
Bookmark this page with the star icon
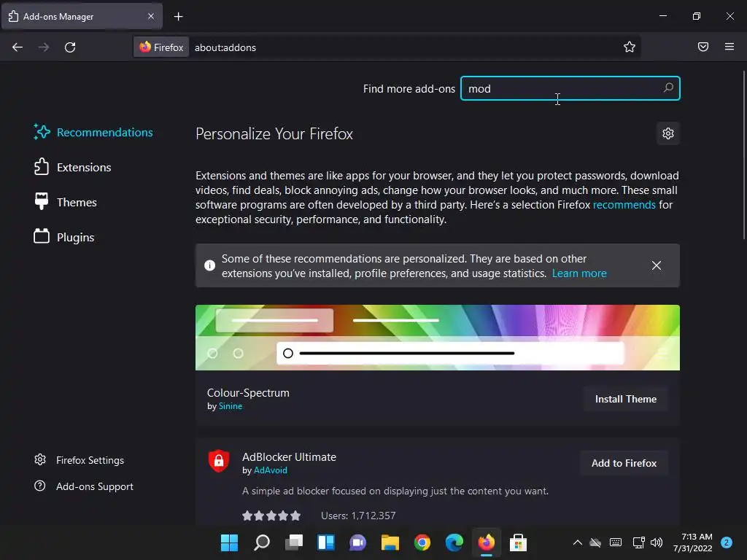630,47
